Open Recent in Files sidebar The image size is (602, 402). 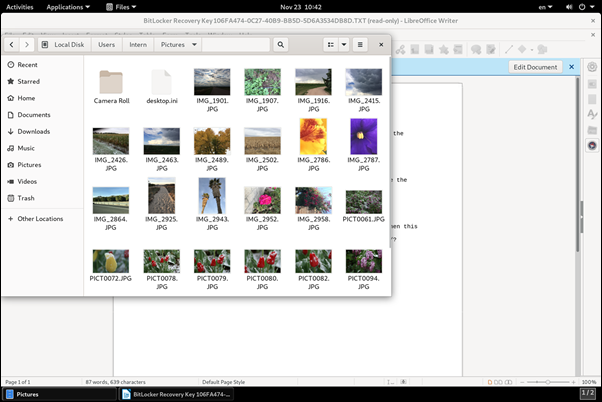(42, 65)
